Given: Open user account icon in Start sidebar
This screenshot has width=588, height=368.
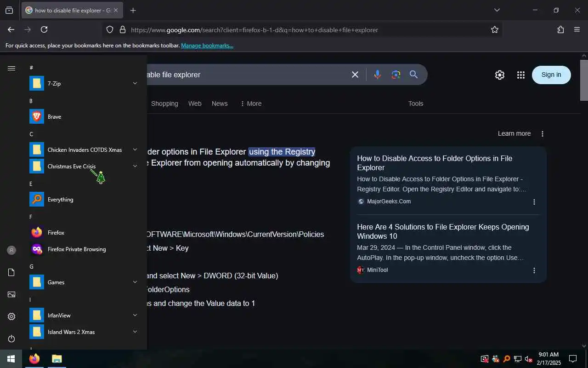Looking at the screenshot, I should [x=11, y=250].
